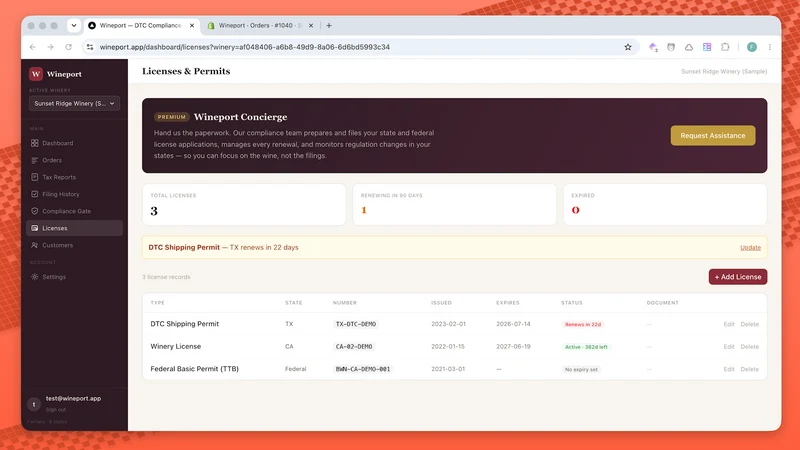Open Customers from sidebar
This screenshot has width=800, height=450.
tap(57, 245)
